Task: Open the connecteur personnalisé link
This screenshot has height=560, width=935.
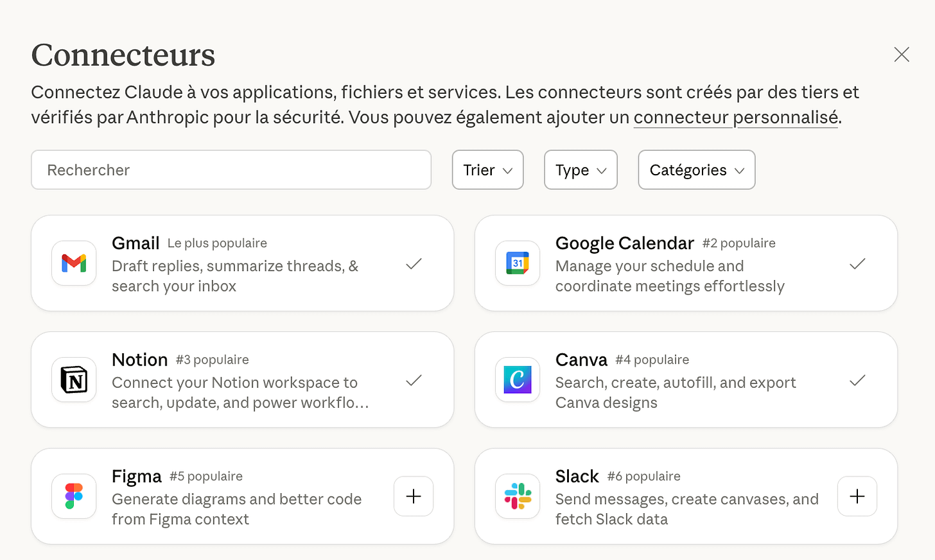Action: (x=736, y=118)
